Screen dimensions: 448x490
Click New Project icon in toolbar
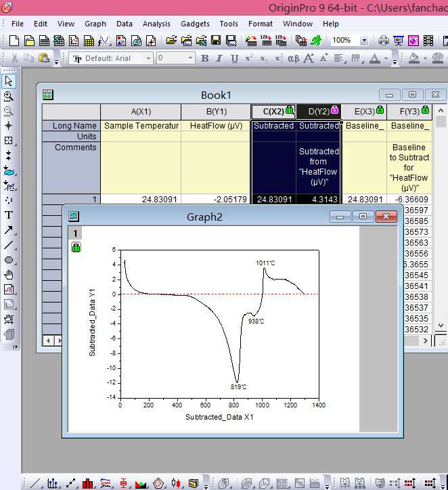pos(14,41)
